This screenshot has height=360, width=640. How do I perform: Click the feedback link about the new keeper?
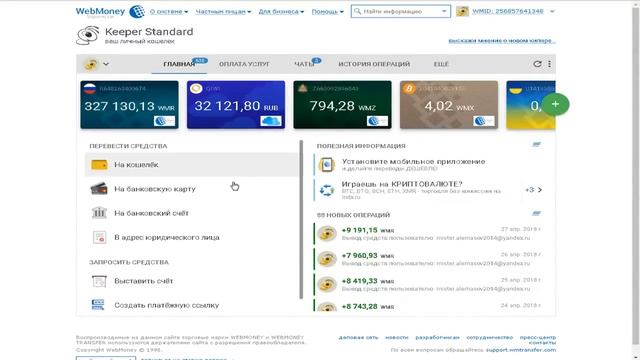[x=502, y=40]
